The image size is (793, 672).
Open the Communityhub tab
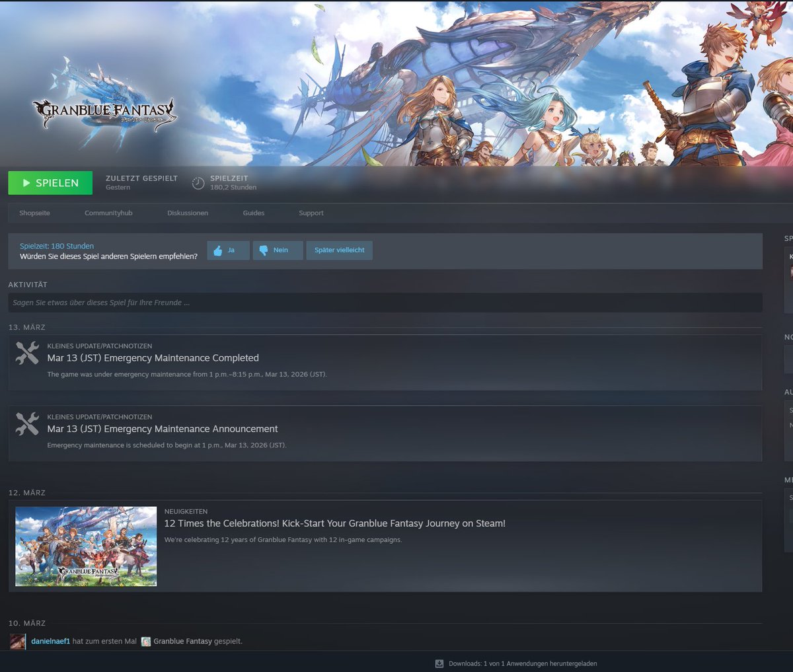108,213
